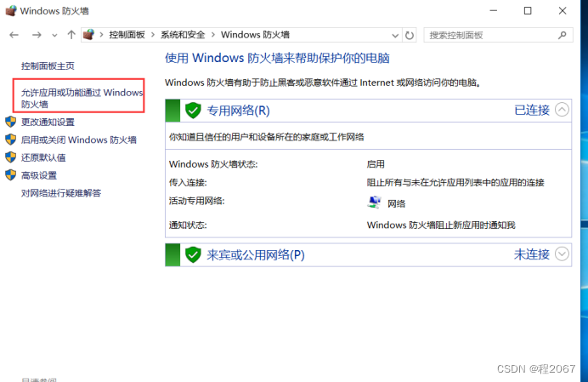
Task: Click the Windows 防火墙阻止新应用时通知我 value
Action: [x=441, y=225]
